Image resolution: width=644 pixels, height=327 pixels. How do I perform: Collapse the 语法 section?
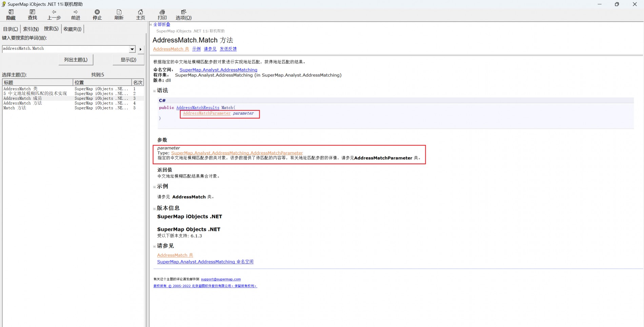pyautogui.click(x=154, y=91)
